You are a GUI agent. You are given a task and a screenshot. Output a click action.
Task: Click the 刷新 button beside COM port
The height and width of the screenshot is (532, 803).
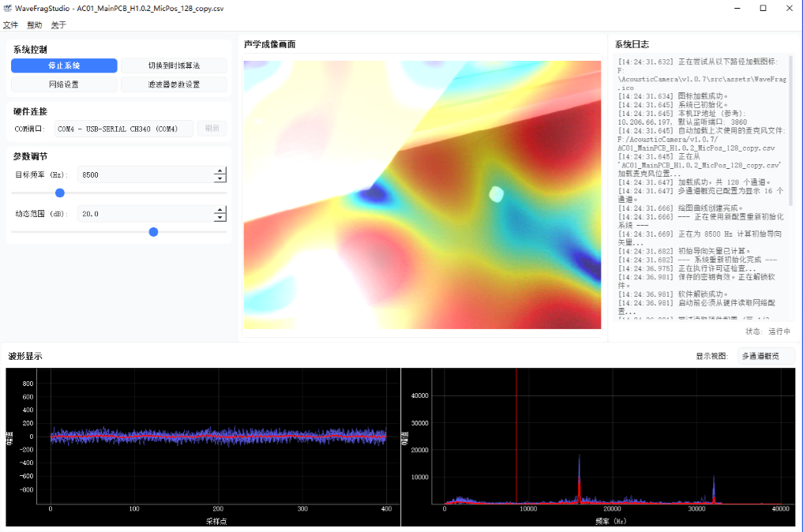[x=212, y=129]
